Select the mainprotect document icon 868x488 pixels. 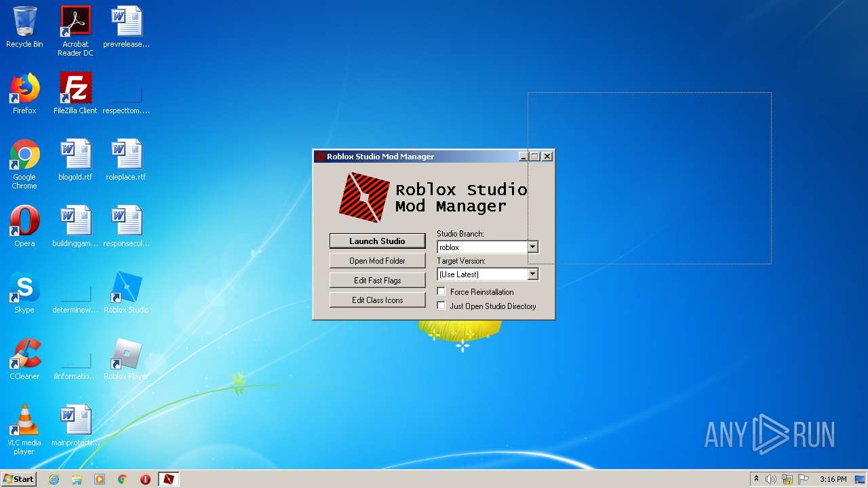[75, 426]
